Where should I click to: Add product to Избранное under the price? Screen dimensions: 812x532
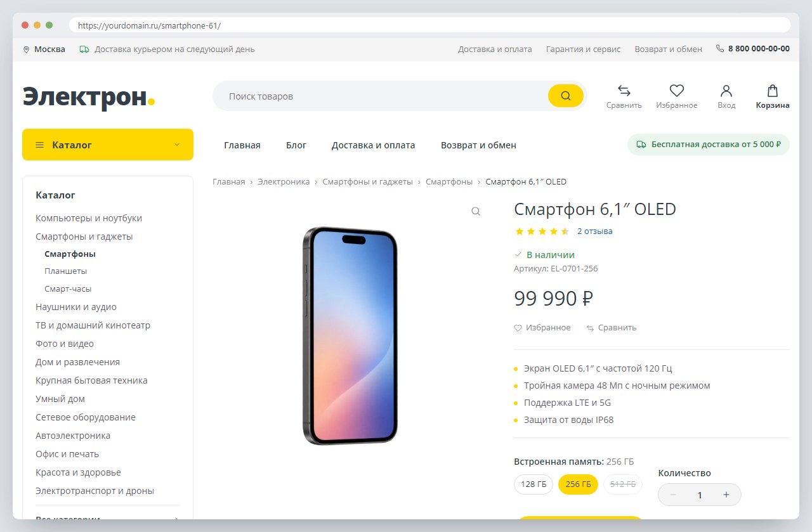(x=542, y=328)
